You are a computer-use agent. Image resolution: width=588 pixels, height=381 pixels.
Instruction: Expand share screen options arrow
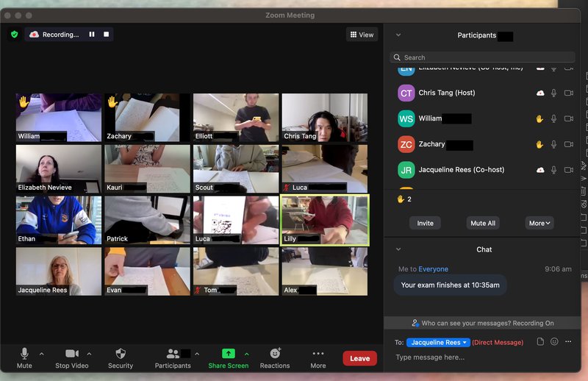click(246, 354)
